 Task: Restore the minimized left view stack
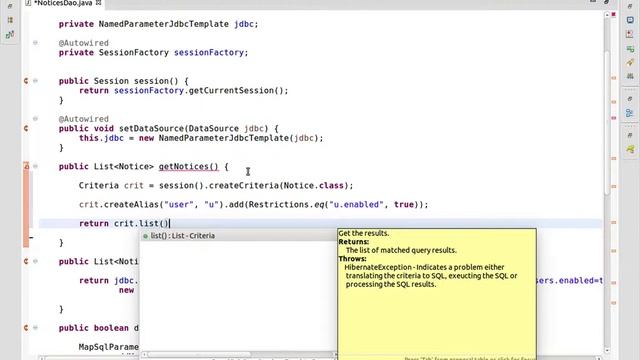coord(10,7)
